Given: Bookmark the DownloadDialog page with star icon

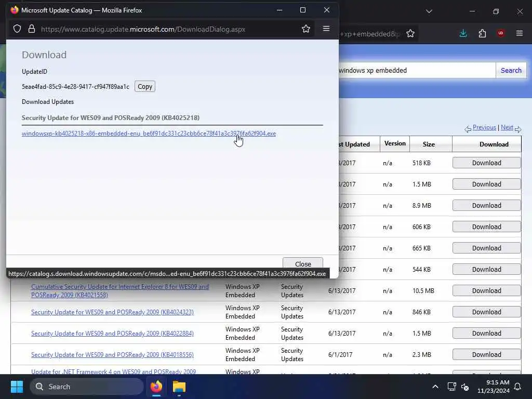Looking at the screenshot, I should pyautogui.click(x=305, y=29).
